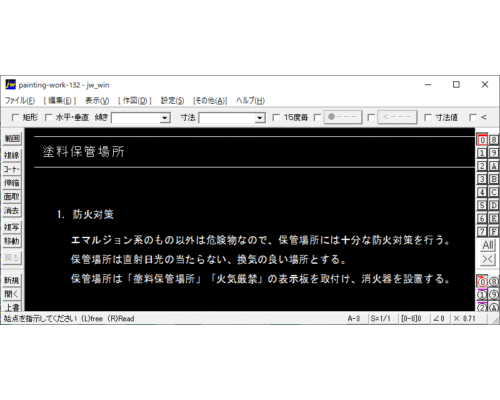Toggle square layer 6 button
The width and height of the screenshot is (500, 400).
482,218
